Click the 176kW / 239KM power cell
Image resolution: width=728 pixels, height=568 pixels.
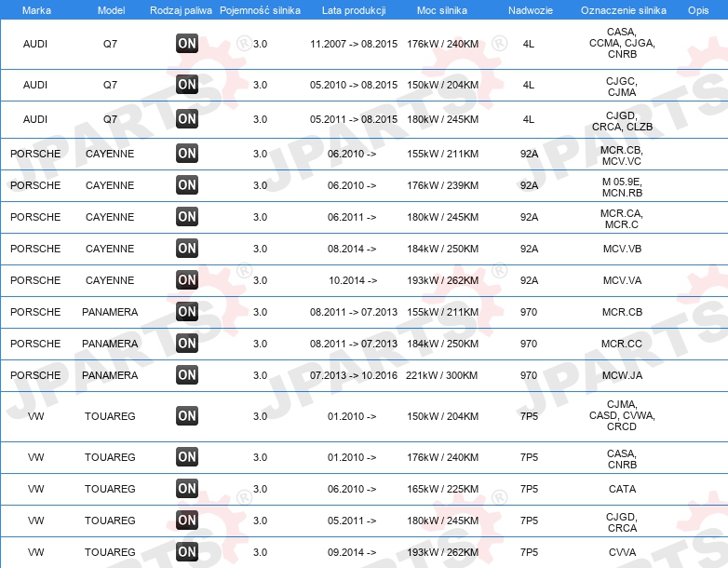(442, 185)
